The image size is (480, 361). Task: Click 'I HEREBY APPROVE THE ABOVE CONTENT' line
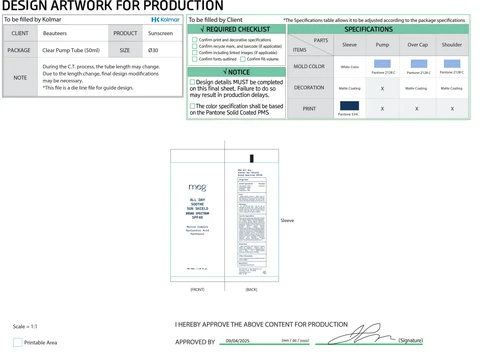coord(261,324)
